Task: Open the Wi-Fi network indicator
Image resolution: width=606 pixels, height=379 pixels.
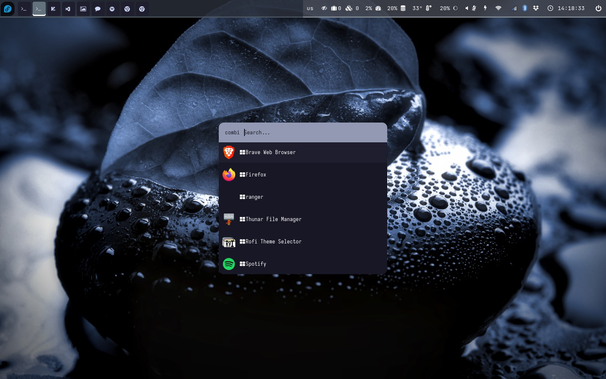Action: coord(498,8)
